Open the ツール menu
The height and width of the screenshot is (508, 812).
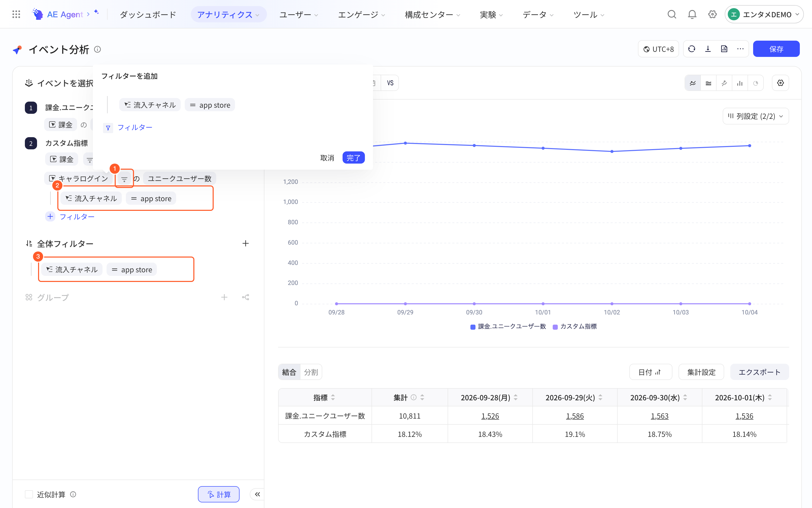[588, 14]
